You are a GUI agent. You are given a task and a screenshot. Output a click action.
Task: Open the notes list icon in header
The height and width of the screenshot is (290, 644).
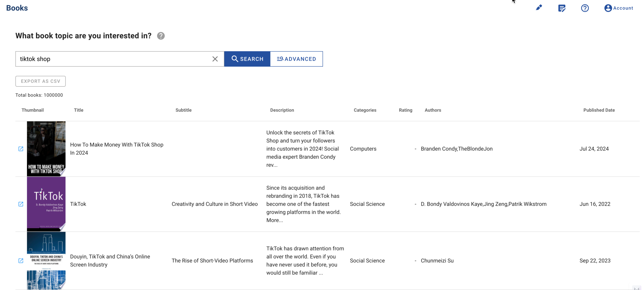pos(561,8)
